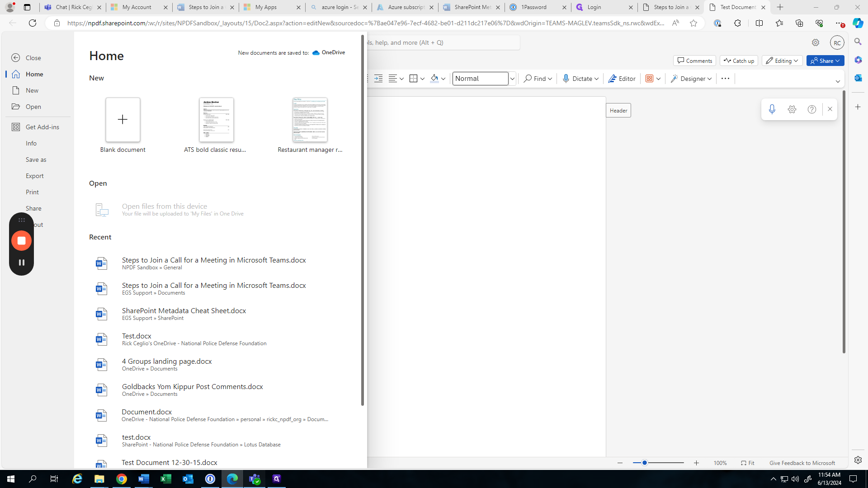Switch to the SharePoint Metadata browser tab

pos(471,7)
